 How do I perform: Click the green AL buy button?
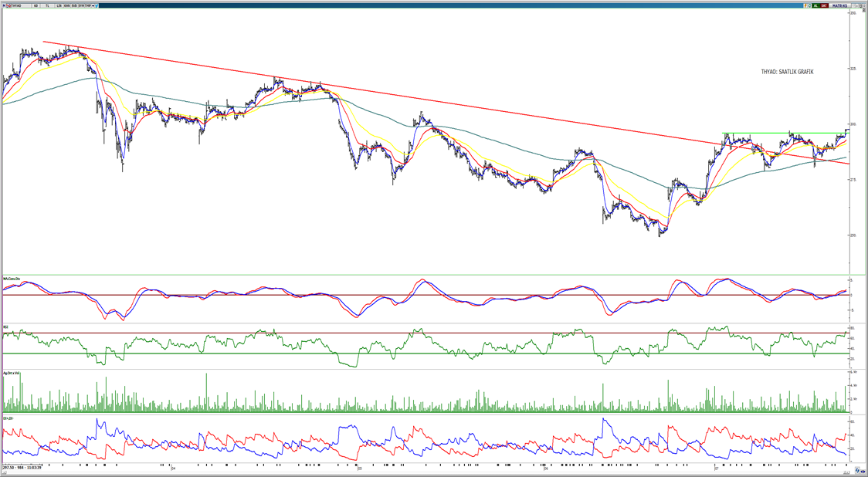(x=815, y=5)
